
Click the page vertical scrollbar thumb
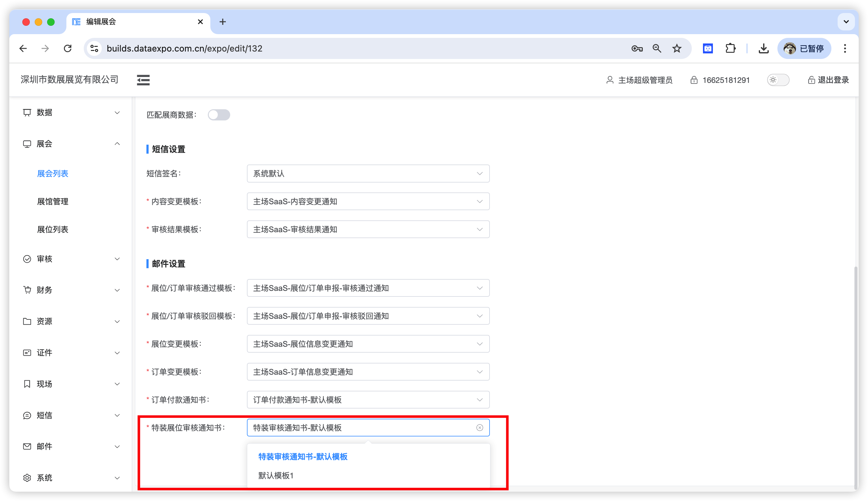tap(856, 378)
